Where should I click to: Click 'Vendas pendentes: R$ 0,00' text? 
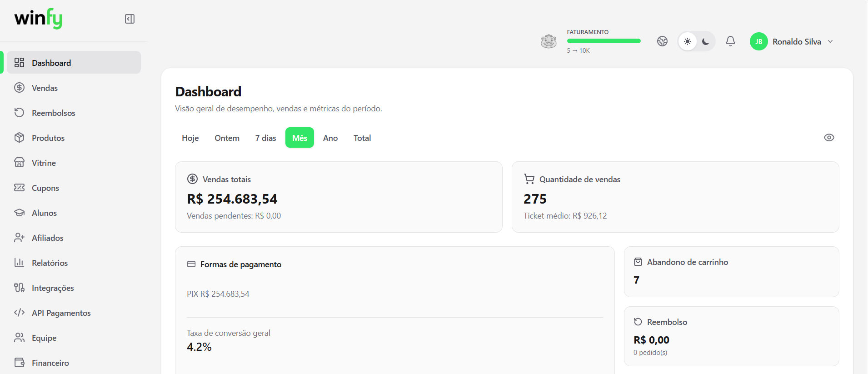(x=234, y=216)
